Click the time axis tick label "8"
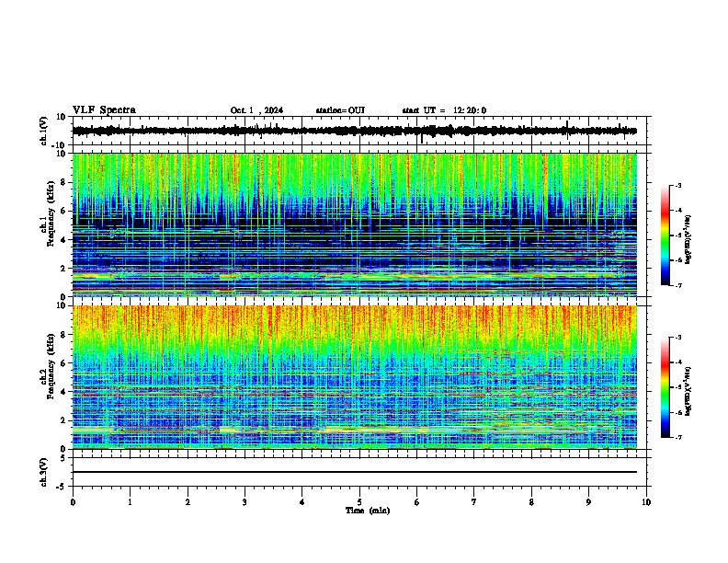Image resolution: width=728 pixels, height=563 pixels. [x=531, y=502]
